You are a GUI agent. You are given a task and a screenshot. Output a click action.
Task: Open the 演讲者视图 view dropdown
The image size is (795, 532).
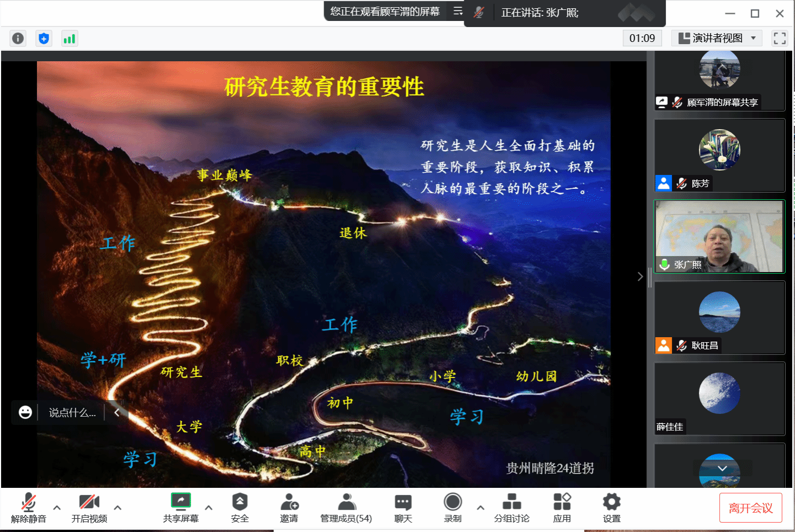717,38
